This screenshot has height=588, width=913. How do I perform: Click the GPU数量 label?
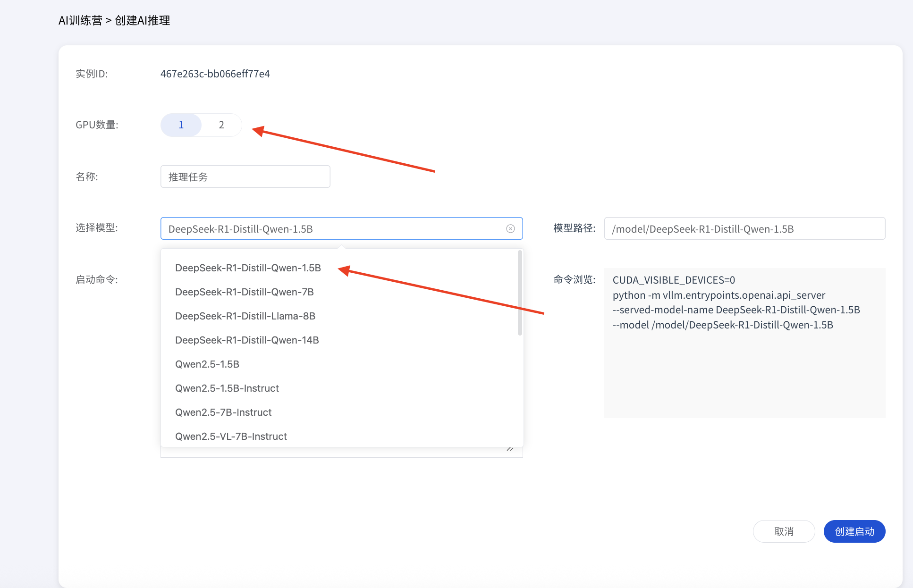click(97, 125)
